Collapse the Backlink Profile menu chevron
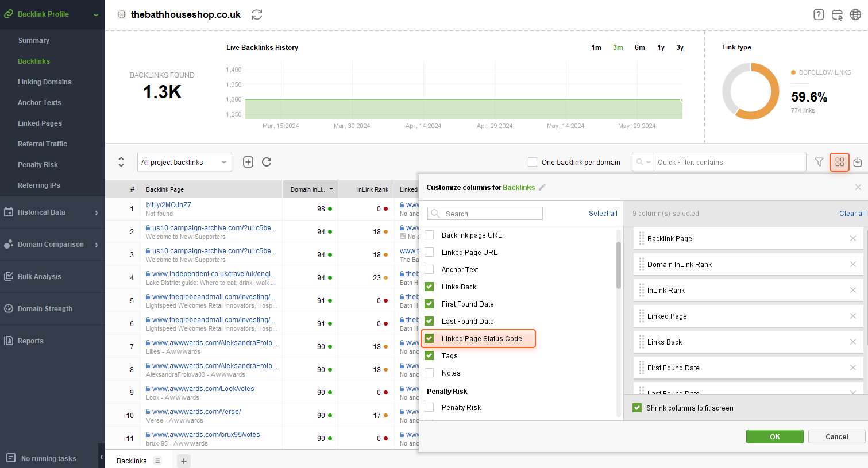 95,14
